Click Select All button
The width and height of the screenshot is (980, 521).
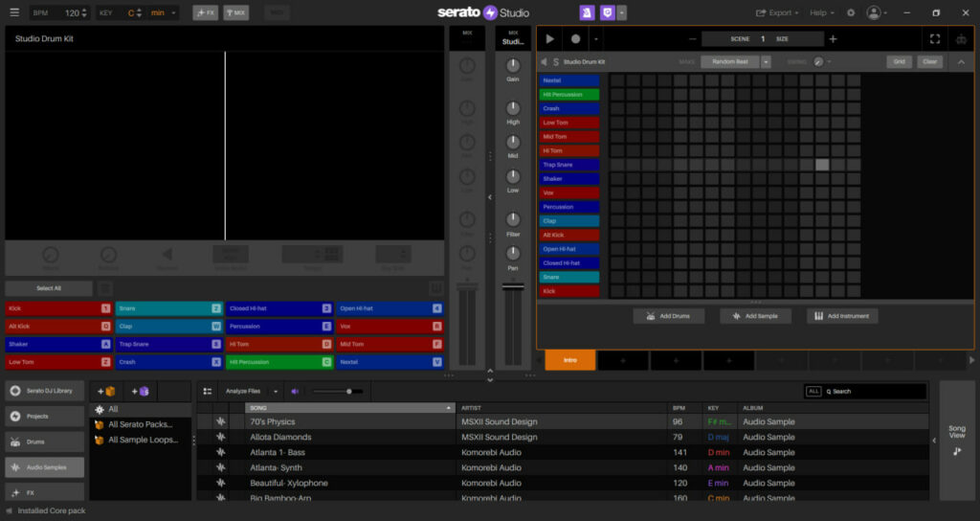tap(49, 288)
